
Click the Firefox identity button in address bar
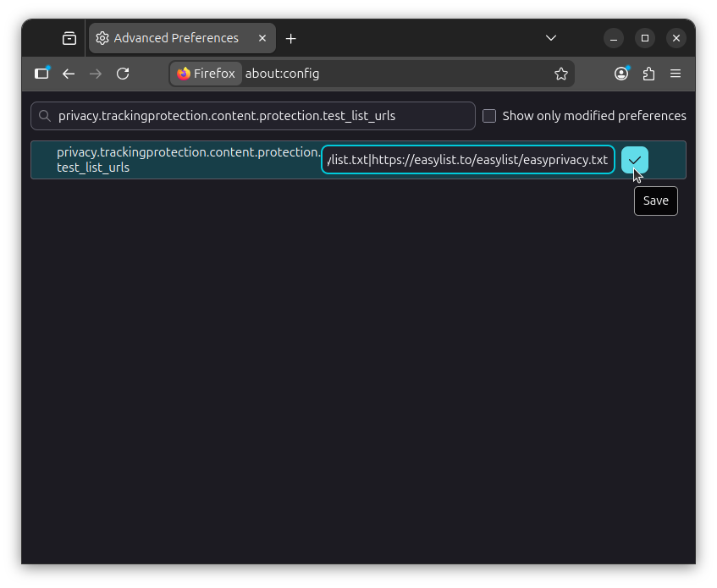(206, 74)
